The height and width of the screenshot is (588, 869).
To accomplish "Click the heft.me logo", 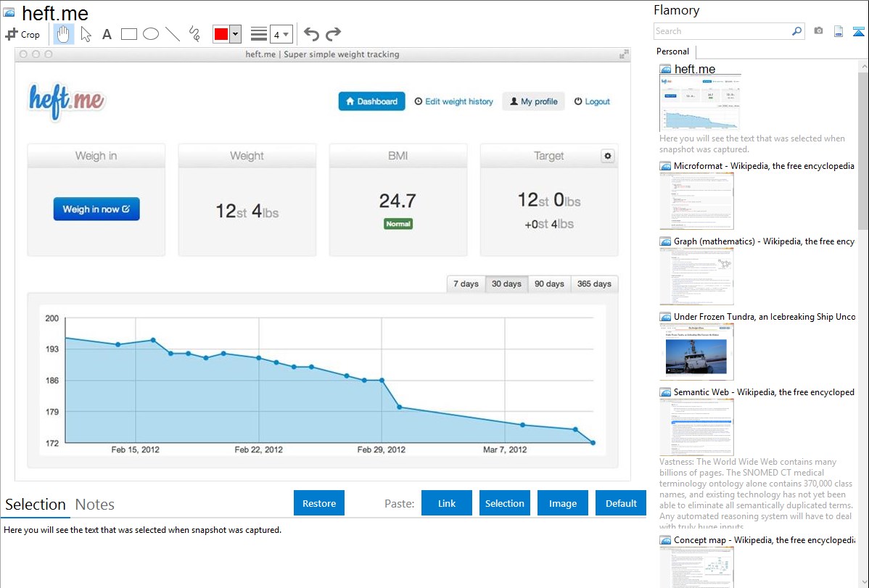I will tap(67, 101).
